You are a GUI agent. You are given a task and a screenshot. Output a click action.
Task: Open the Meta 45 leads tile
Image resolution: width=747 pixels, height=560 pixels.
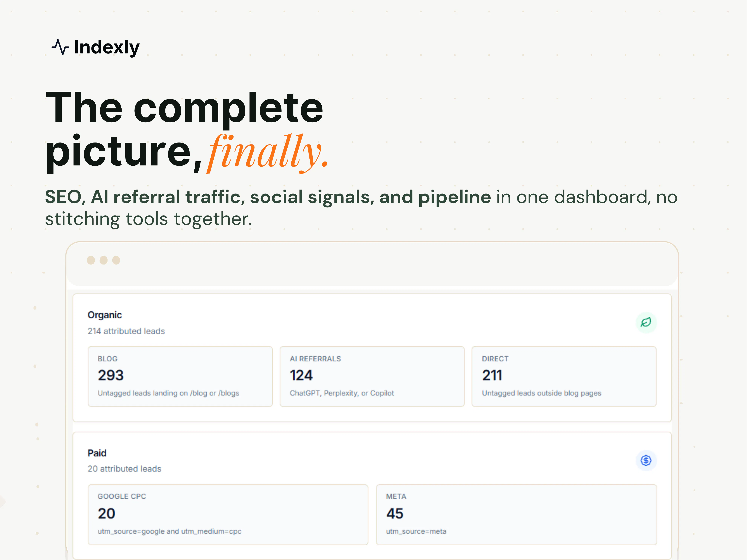coord(516,514)
